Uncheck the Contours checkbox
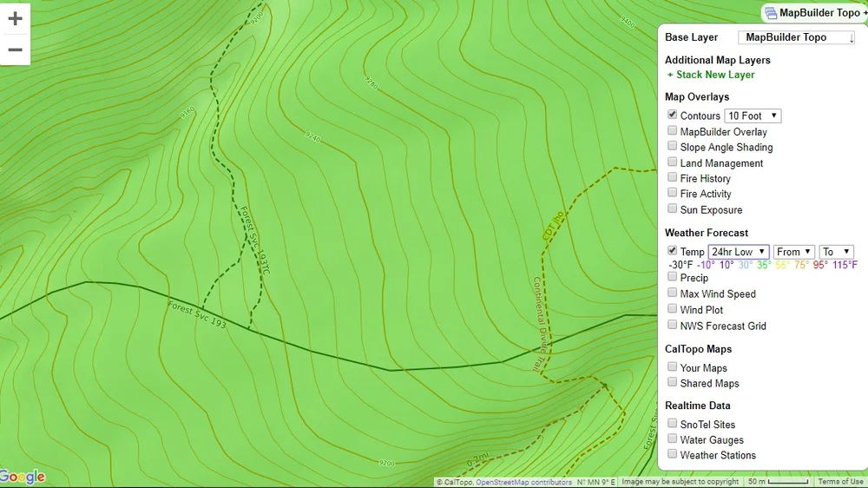Image resolution: width=868 pixels, height=488 pixels. point(672,115)
